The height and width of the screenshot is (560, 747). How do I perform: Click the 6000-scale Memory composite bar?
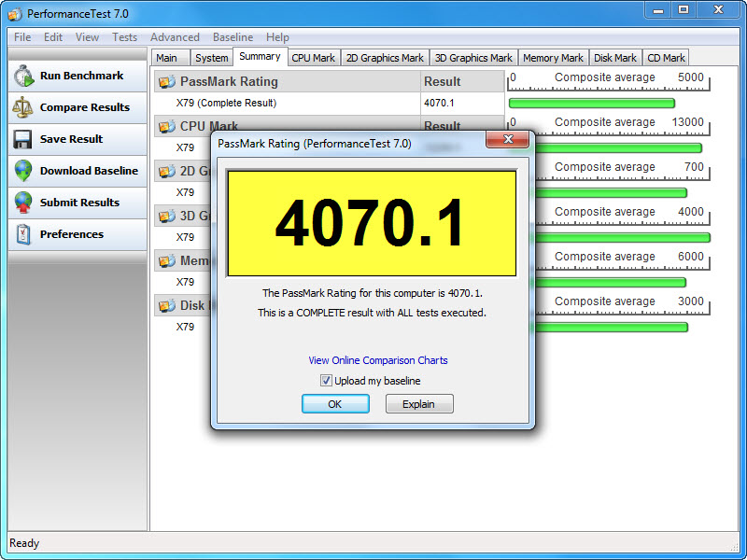tap(610, 283)
